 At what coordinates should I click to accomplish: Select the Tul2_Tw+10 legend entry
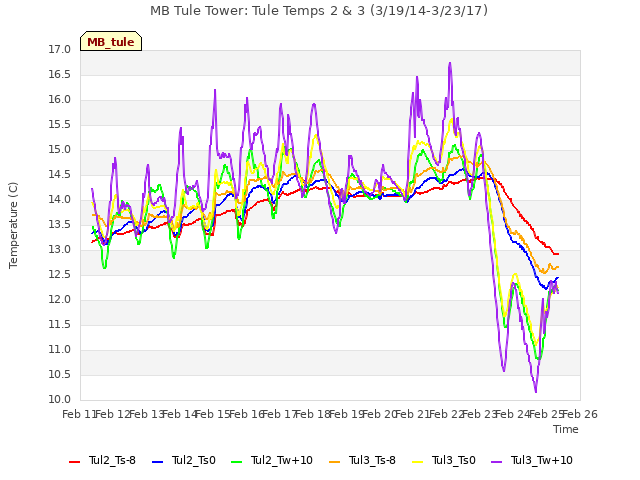click(x=272, y=460)
